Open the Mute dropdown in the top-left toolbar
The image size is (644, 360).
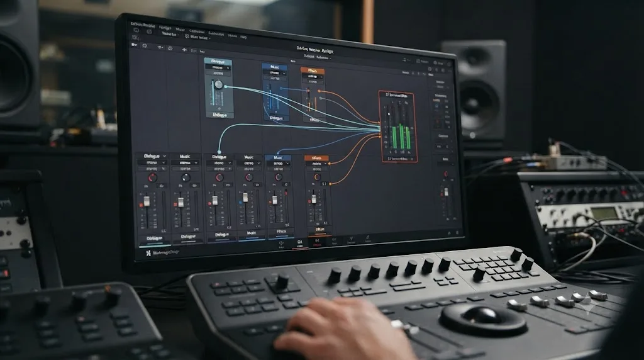(201, 37)
